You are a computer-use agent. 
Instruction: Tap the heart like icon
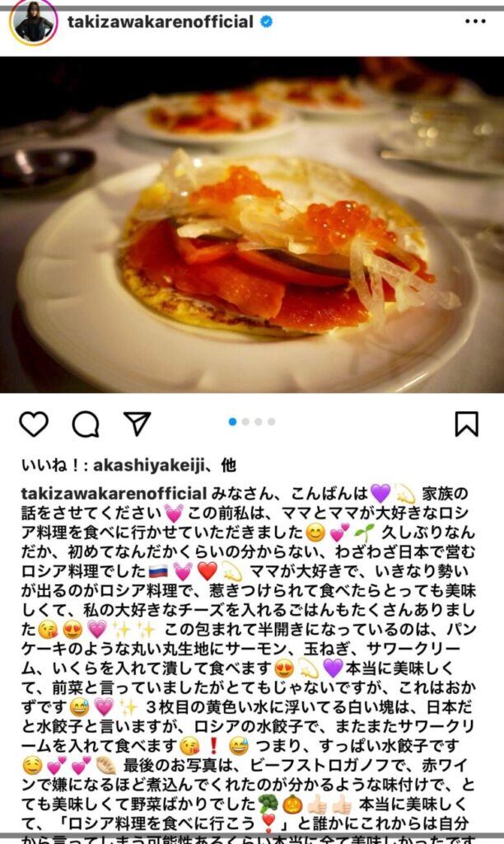34,424
